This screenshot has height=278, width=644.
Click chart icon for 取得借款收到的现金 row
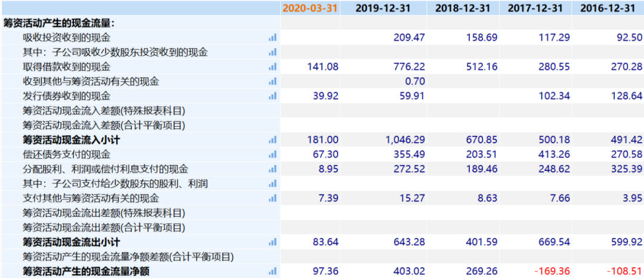(x=273, y=67)
